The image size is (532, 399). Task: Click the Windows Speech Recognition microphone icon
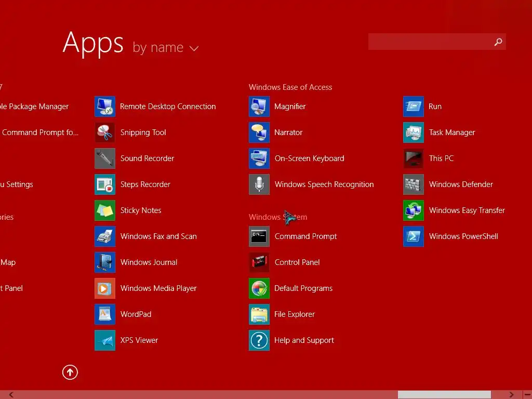(x=259, y=184)
